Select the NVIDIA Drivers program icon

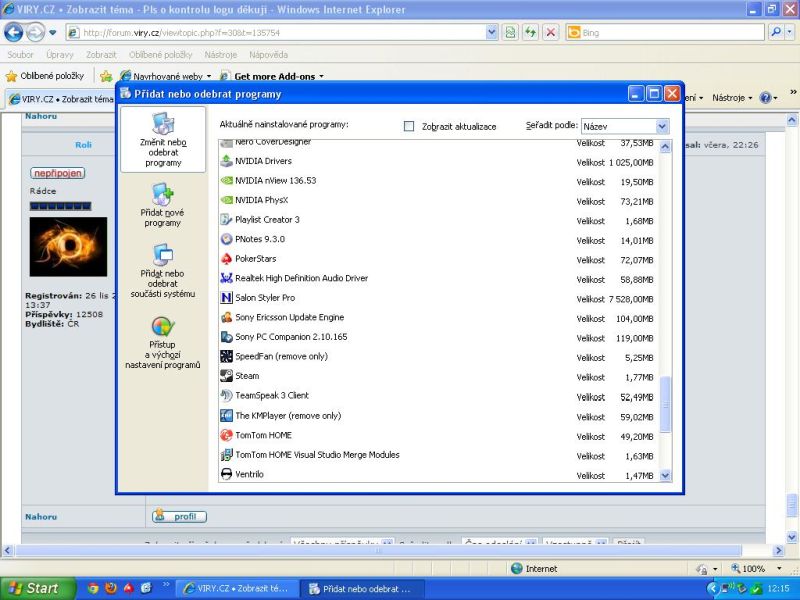click(x=226, y=161)
